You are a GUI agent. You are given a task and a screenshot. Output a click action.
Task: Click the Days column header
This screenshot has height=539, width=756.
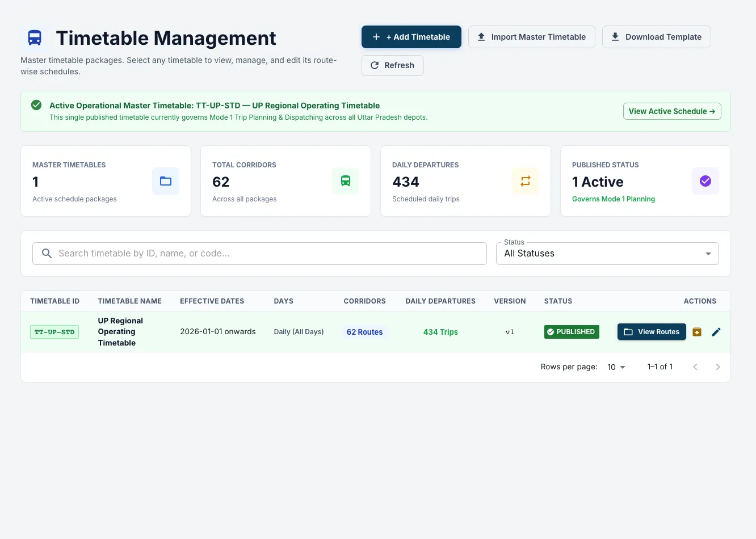click(x=284, y=301)
